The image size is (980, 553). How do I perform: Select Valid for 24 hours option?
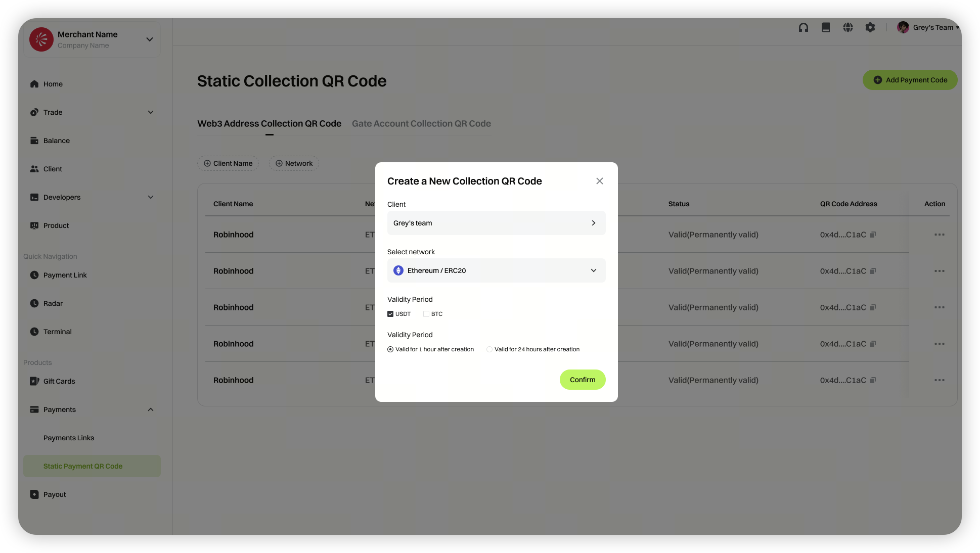pos(489,349)
